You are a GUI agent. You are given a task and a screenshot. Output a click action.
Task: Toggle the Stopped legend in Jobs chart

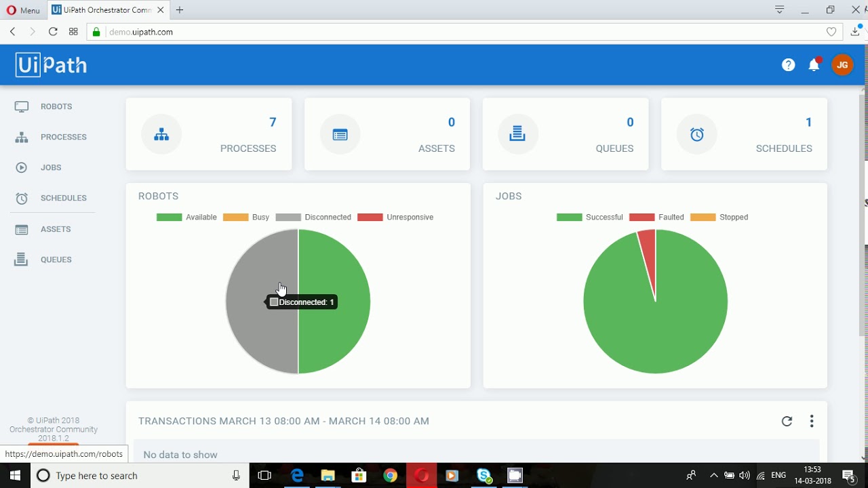(x=719, y=217)
